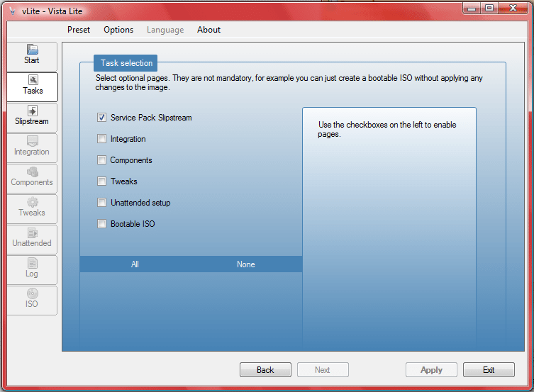Tick the Tweaks checkbox
Viewport: 534px width, 392px height.
tap(101, 181)
